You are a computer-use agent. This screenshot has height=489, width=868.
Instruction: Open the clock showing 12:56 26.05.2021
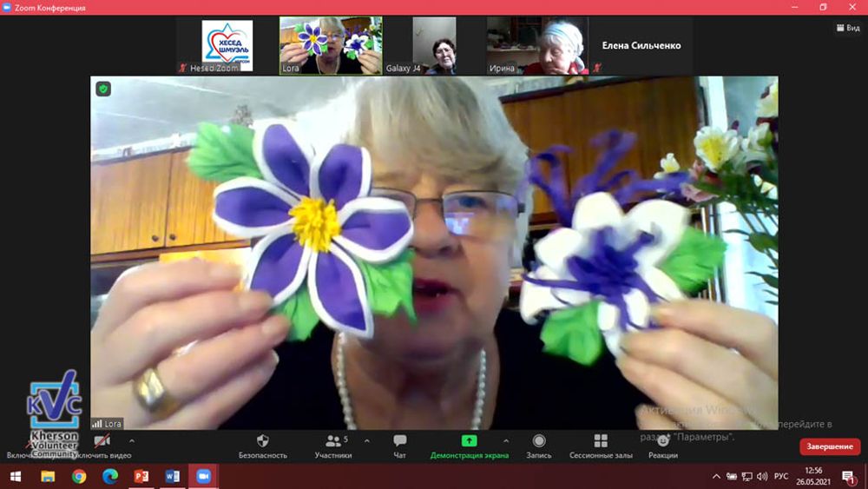tap(813, 476)
